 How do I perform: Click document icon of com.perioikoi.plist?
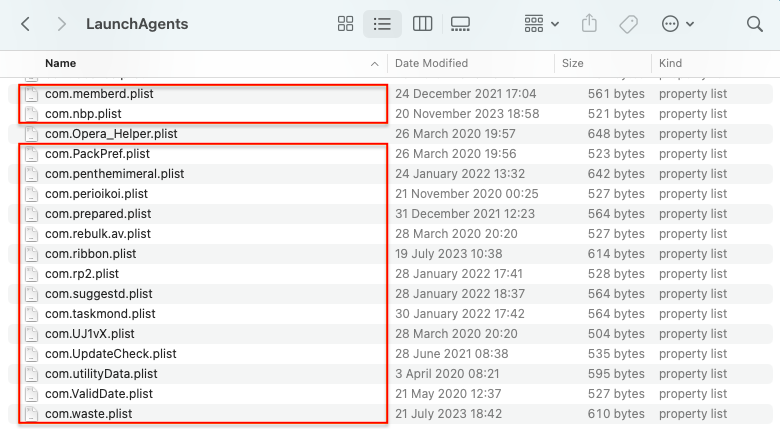click(31, 194)
